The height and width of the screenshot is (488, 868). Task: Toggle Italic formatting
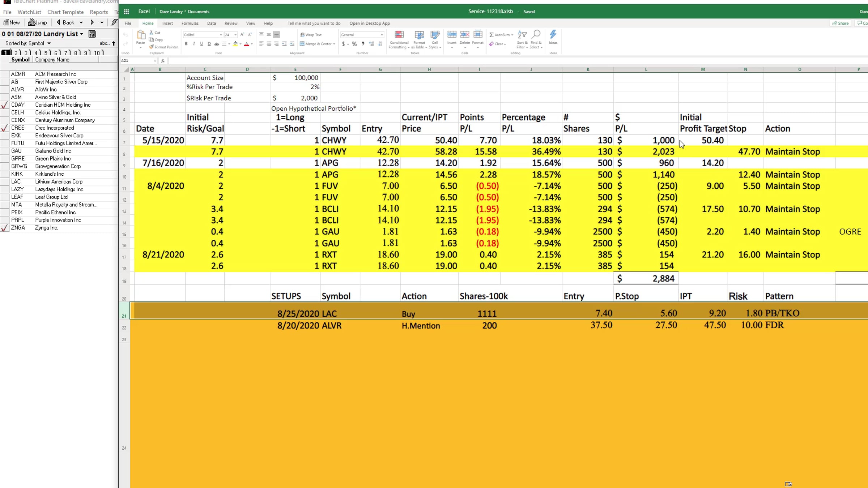tap(194, 44)
